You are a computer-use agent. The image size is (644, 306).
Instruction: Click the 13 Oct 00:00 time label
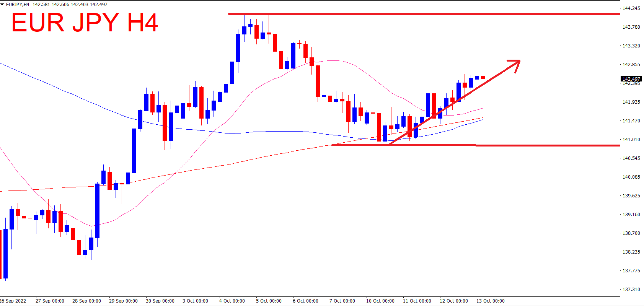tap(490, 301)
